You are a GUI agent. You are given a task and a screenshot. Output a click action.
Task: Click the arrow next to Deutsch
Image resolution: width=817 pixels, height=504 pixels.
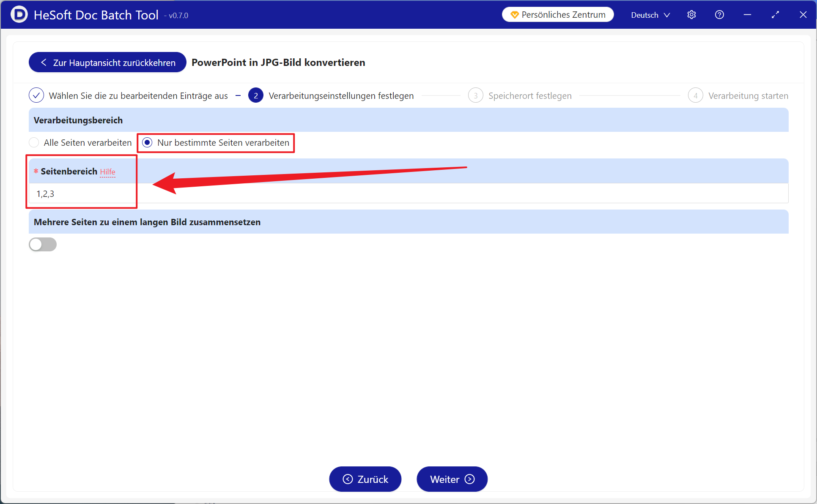667,15
